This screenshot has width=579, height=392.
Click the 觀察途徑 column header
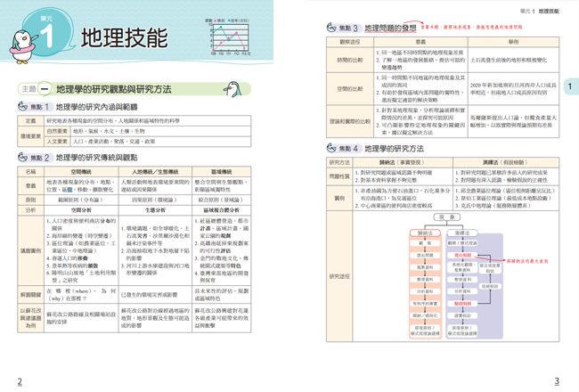coord(350,42)
